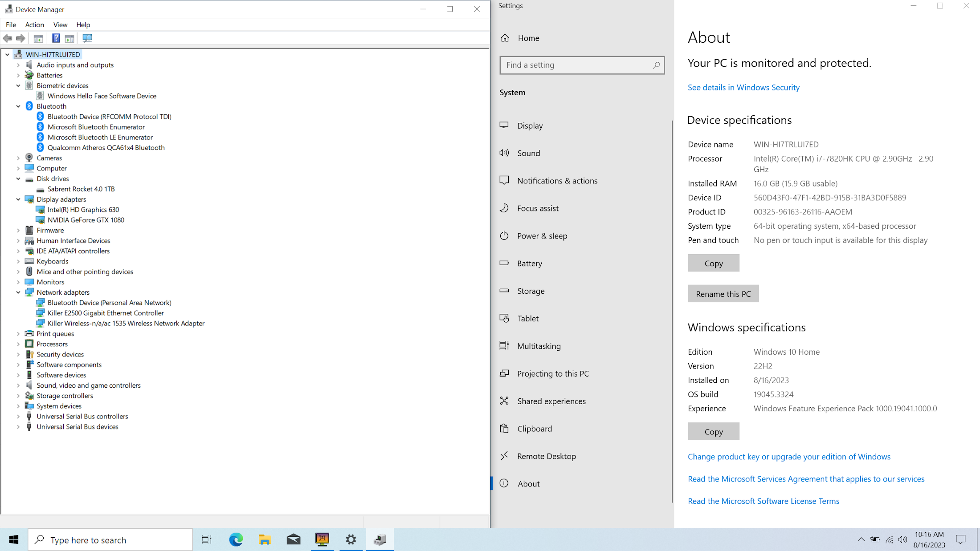
Task: Click the blue Help question-mark toolbar icon
Action: tap(56, 38)
